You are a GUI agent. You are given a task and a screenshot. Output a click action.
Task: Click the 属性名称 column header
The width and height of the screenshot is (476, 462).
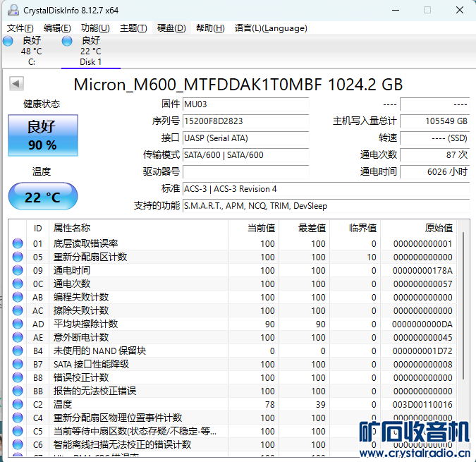138,228
